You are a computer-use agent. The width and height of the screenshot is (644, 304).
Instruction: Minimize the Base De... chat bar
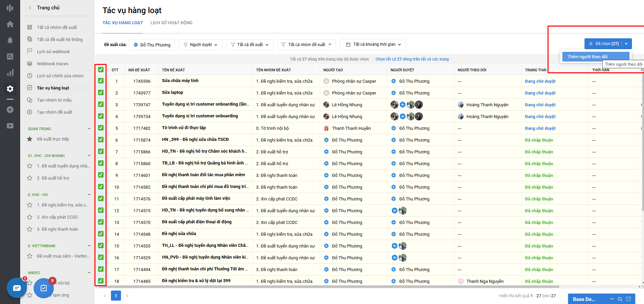612,299
